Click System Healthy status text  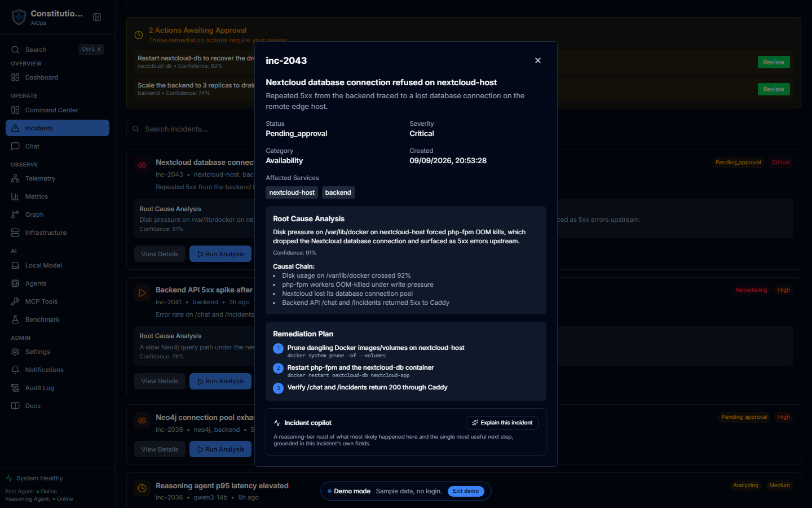pyautogui.click(x=39, y=478)
